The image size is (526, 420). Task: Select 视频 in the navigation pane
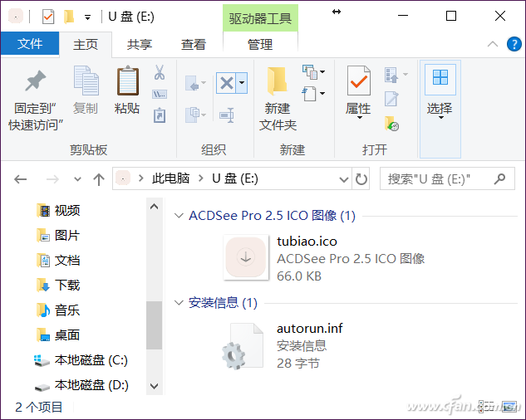click(57, 211)
